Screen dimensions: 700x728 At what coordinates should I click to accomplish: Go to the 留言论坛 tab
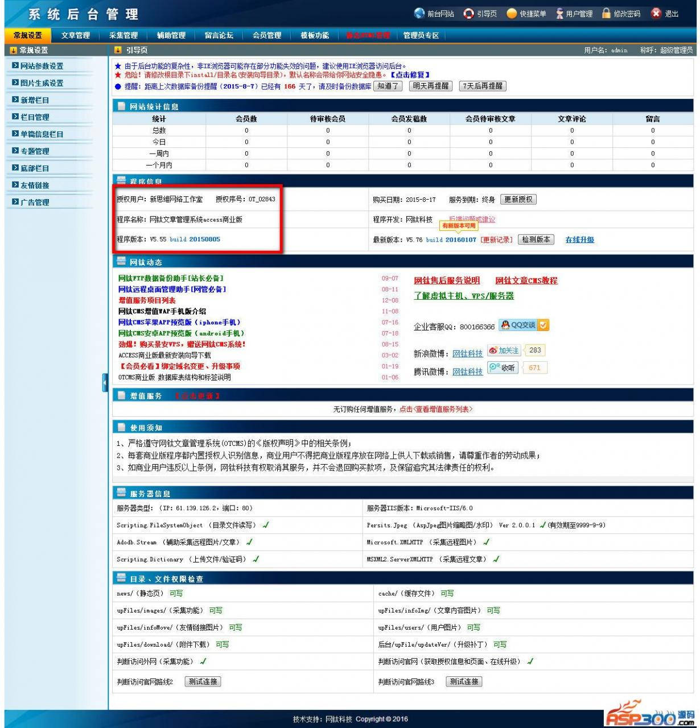pos(219,35)
